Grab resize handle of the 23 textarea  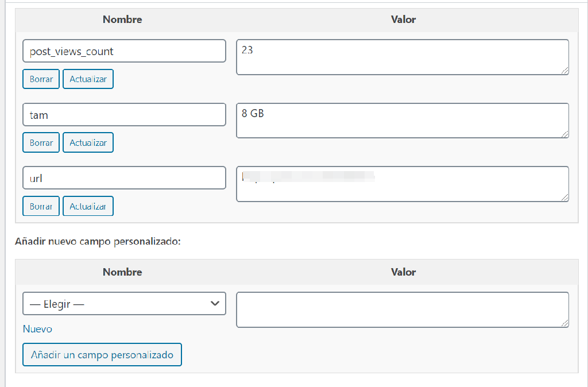[565, 71]
